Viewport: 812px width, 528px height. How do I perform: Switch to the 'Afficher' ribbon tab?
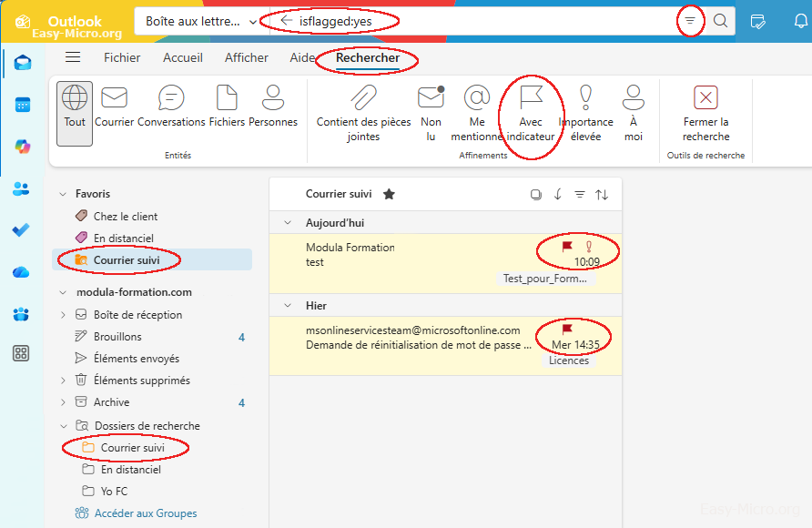247,57
